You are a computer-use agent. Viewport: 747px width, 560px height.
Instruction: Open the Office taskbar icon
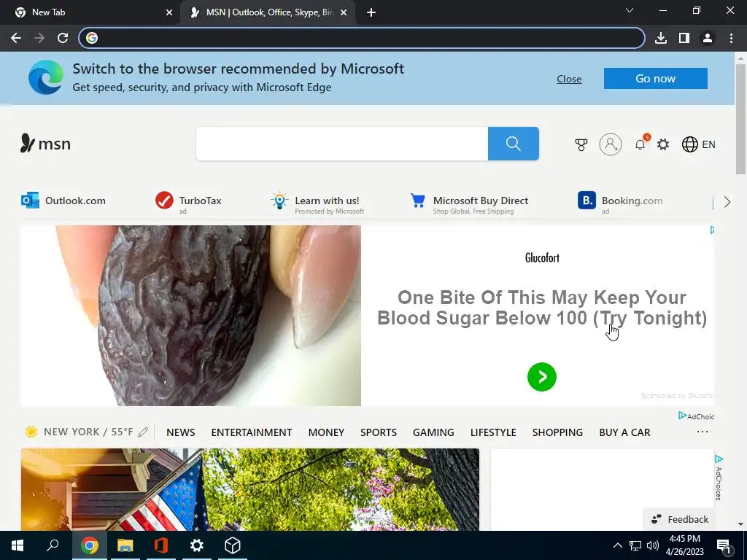click(160, 545)
